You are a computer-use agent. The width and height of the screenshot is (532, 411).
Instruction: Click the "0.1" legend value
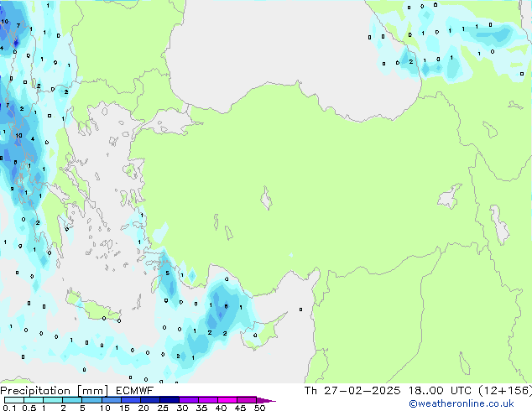[x=9, y=408]
